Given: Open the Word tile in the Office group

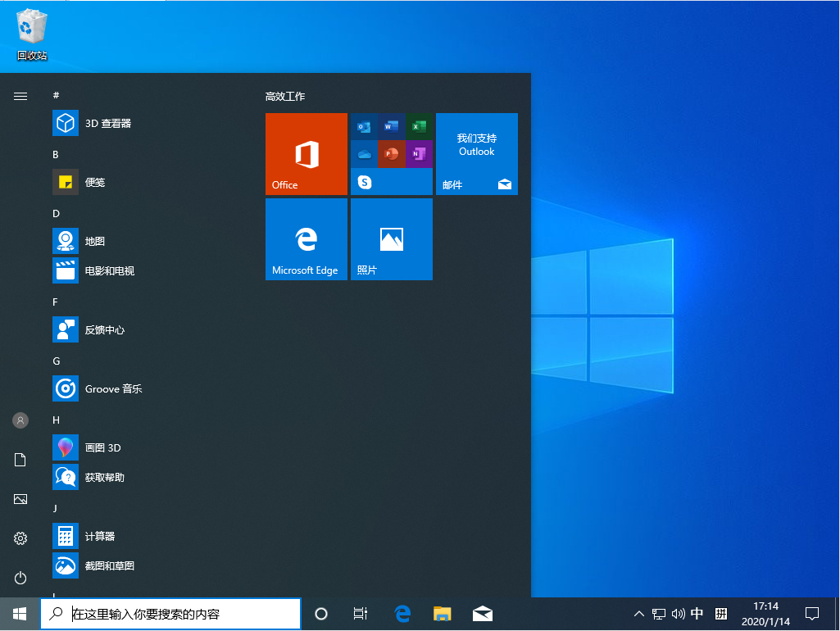Looking at the screenshot, I should click(x=392, y=126).
